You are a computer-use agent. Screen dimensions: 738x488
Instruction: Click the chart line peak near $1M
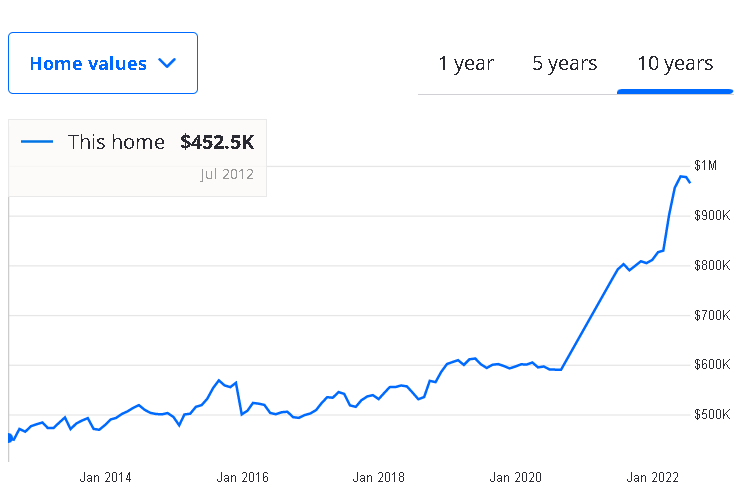pyautogui.click(x=682, y=176)
